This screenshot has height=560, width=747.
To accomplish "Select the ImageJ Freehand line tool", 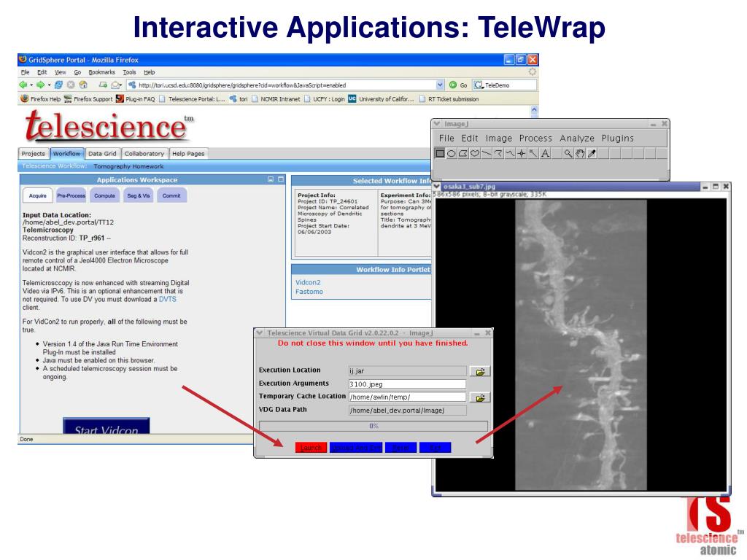I will (510, 153).
